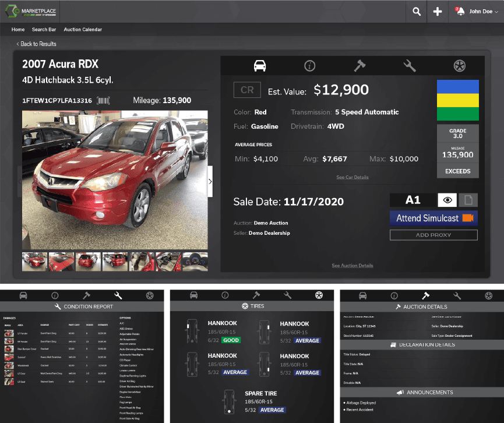Click the spare tire diagram icon
This screenshot has height=423, width=504.
(229, 402)
